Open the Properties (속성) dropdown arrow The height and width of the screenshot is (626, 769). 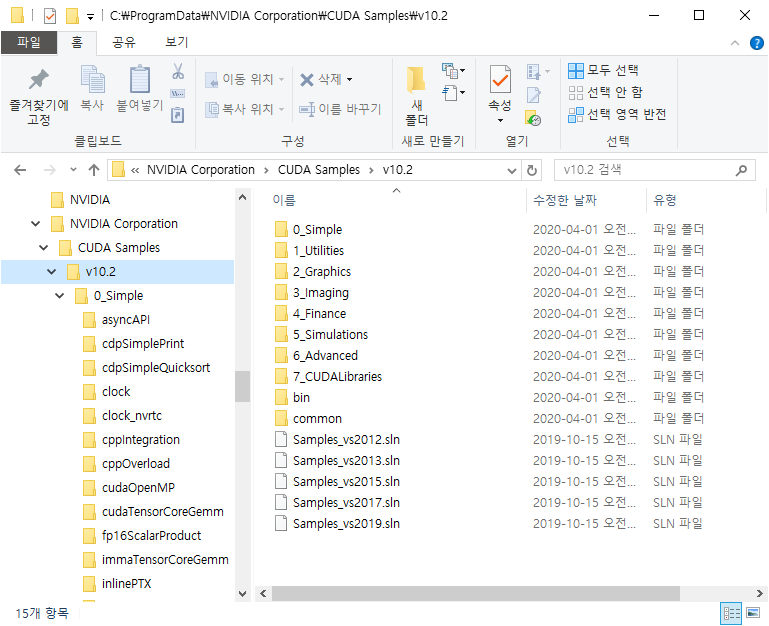pos(500,121)
